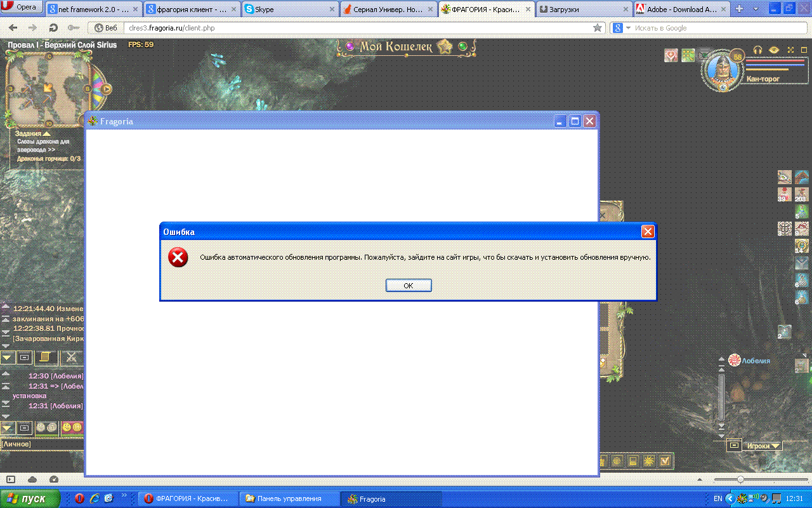Image resolution: width=812 pixels, height=508 pixels.
Task: Open the Opera menu button
Action: [x=22, y=8]
